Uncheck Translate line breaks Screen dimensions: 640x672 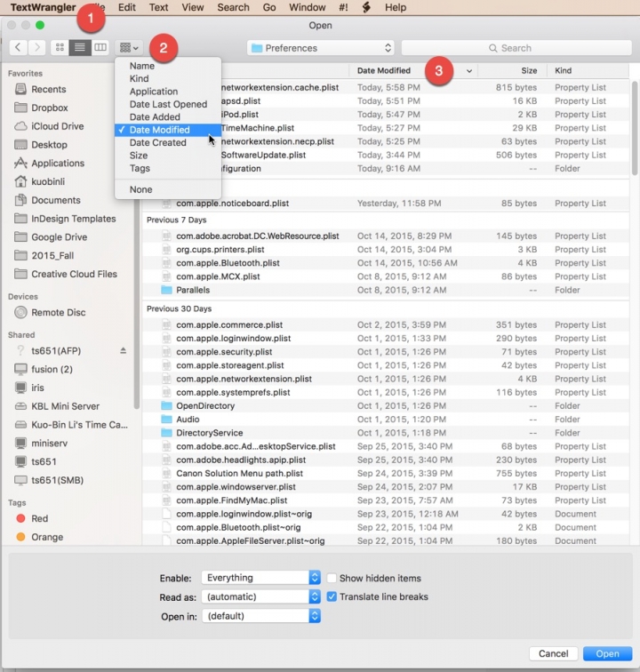(332, 596)
